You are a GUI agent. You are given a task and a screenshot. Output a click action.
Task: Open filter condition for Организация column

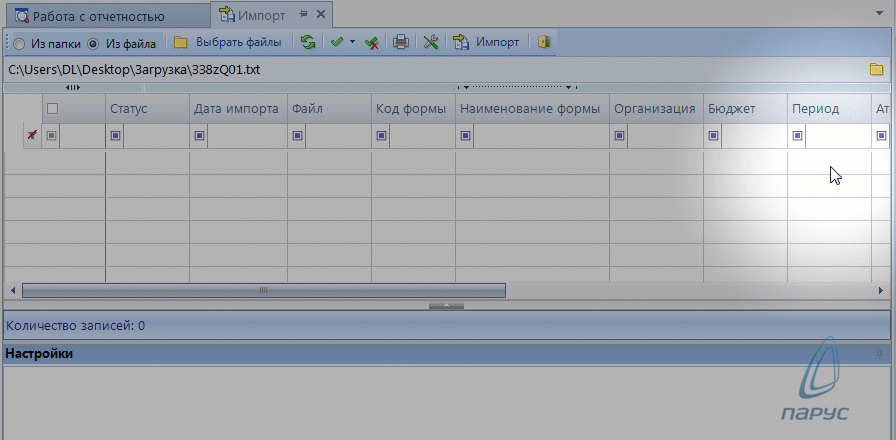coord(619,136)
